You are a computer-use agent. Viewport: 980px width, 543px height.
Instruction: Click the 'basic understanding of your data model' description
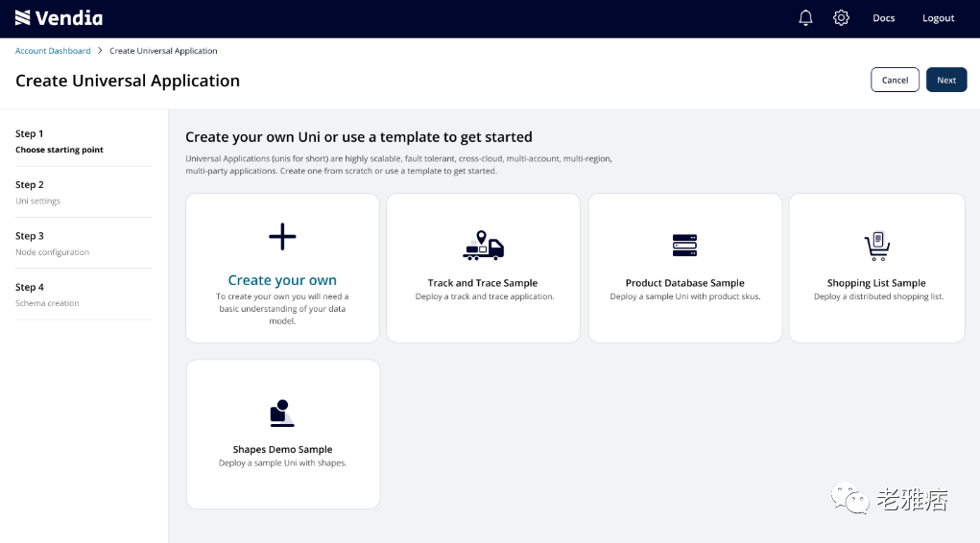tap(282, 309)
